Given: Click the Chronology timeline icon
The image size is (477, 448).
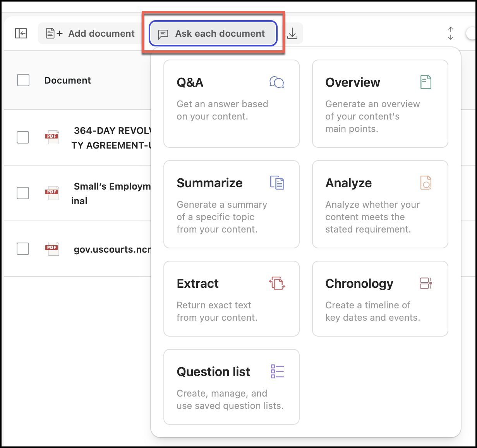Looking at the screenshot, I should click(x=426, y=283).
